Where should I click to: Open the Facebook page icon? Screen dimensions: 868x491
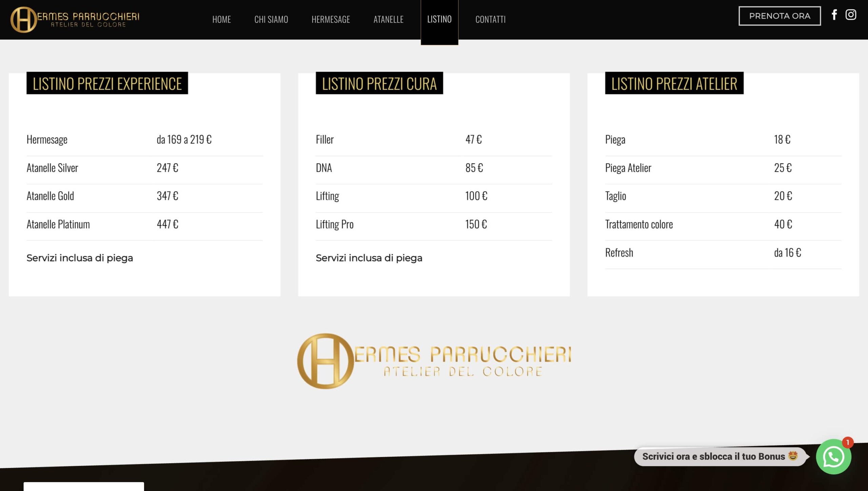[834, 15]
